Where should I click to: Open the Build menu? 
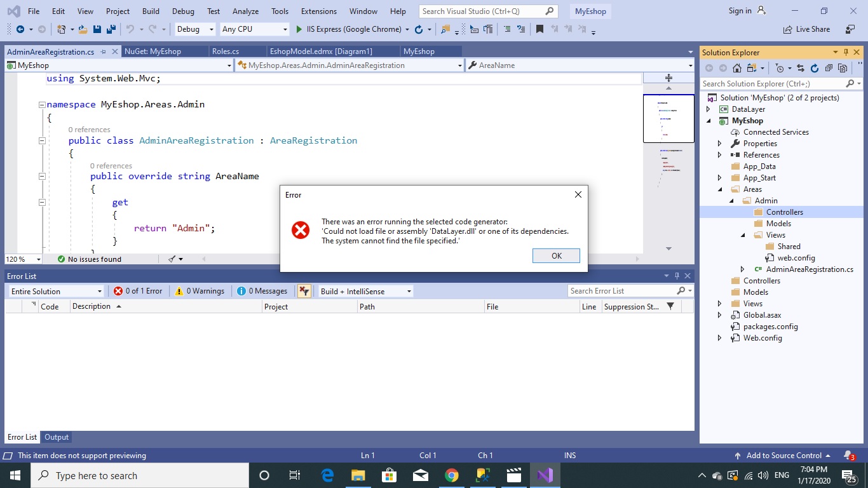pos(151,11)
